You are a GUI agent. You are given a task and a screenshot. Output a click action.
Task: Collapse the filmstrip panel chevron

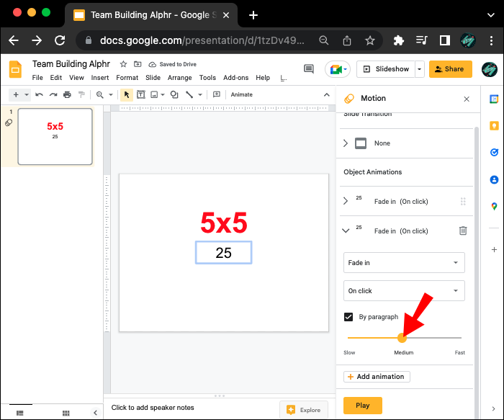pos(95,413)
